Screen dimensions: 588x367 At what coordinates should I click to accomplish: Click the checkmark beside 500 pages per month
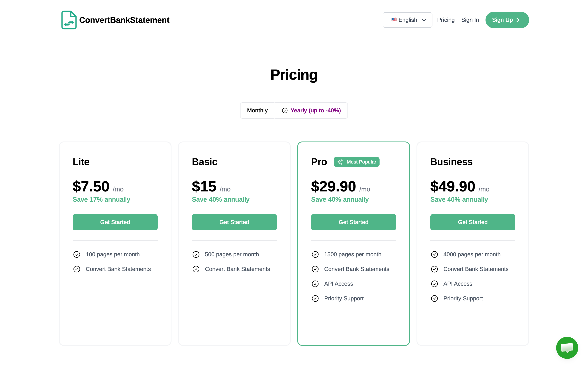pos(196,254)
